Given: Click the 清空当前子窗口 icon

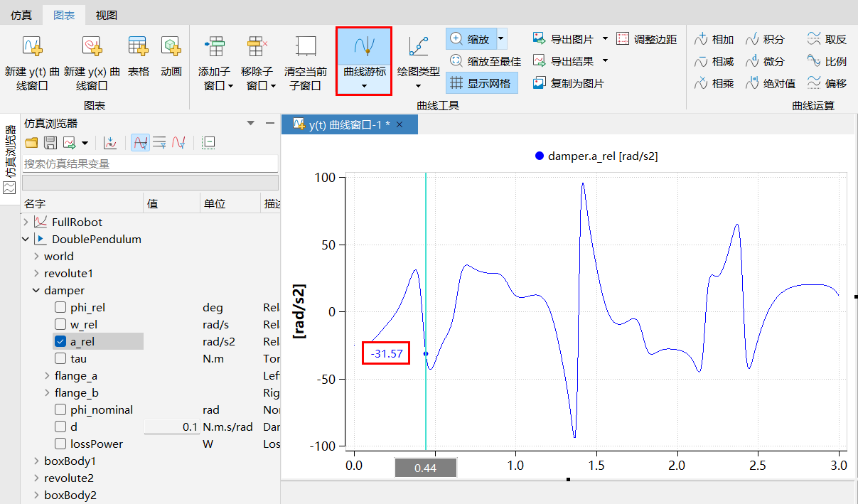Looking at the screenshot, I should tap(306, 47).
